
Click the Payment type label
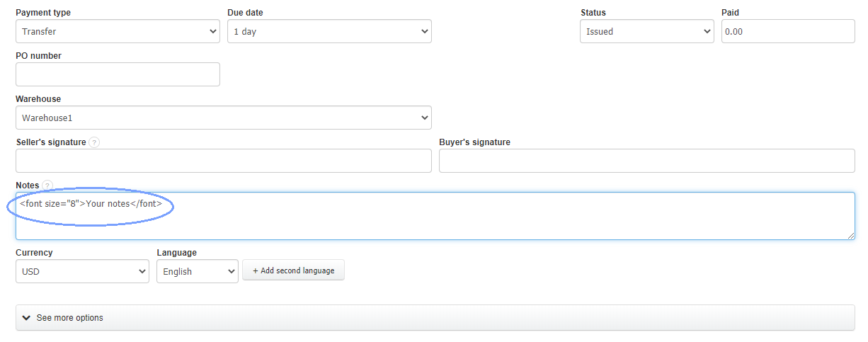pos(43,13)
